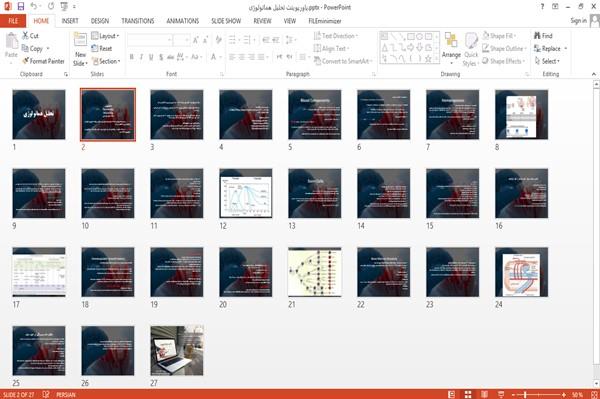Image resolution: width=600 pixels, height=399 pixels.
Task: Open the Section dropdown menu
Action: (x=106, y=61)
